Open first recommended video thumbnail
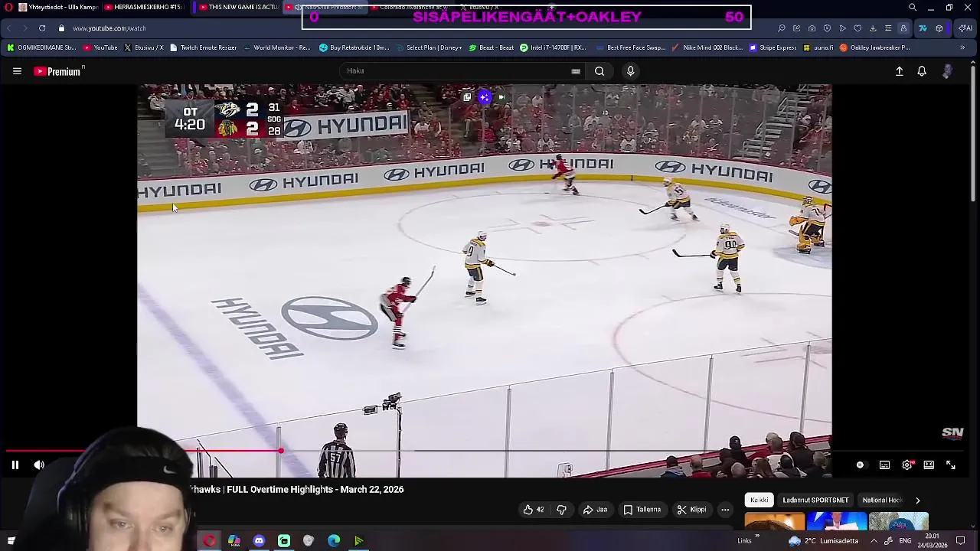Screen dimensions: 980x551 point(775,523)
